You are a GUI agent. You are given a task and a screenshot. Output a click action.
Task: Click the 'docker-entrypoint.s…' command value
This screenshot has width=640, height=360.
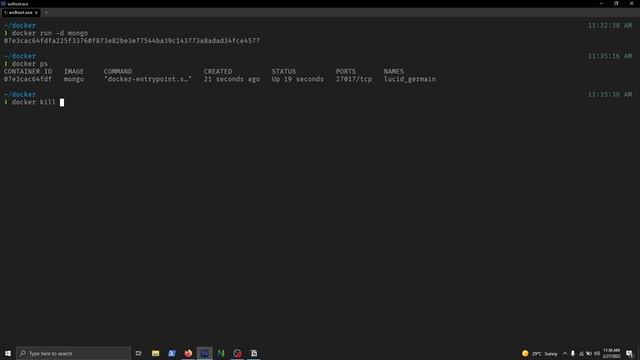click(148, 79)
